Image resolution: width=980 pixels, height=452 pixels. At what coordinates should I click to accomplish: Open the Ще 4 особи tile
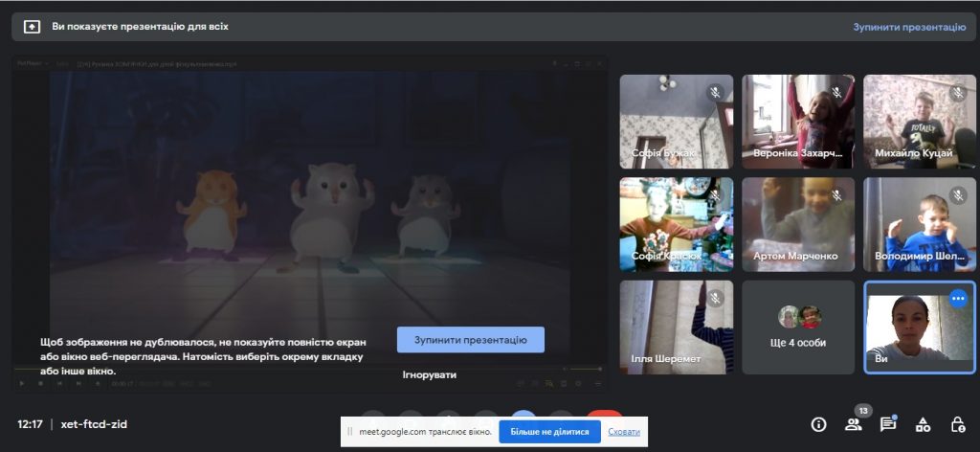798,327
